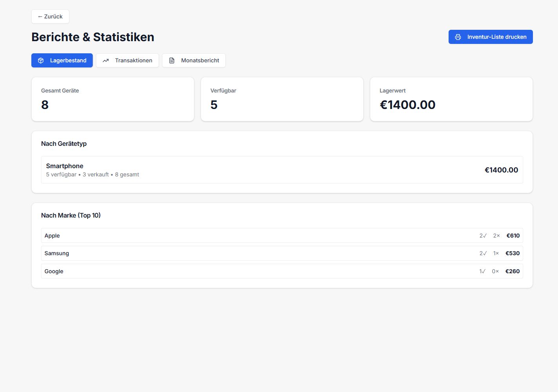The width and height of the screenshot is (558, 392).
Task: Open the Monatsbericht tab
Action: click(x=194, y=60)
